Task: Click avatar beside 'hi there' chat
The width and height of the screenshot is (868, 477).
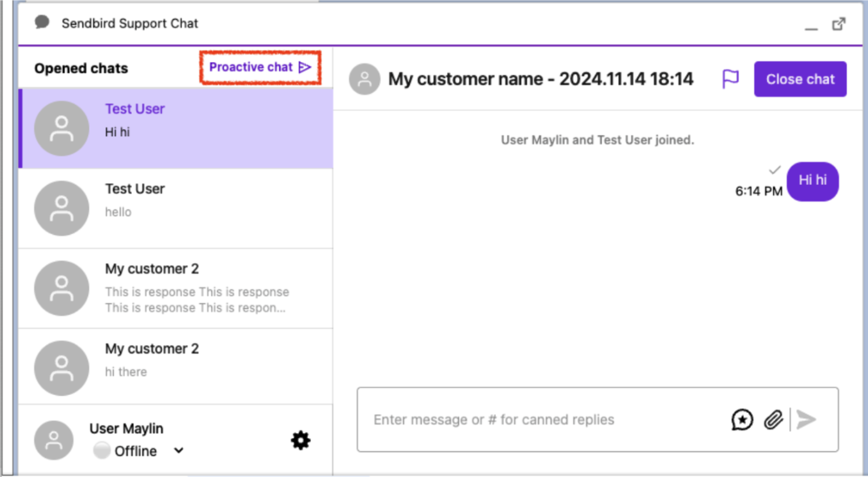Action: tap(62, 368)
